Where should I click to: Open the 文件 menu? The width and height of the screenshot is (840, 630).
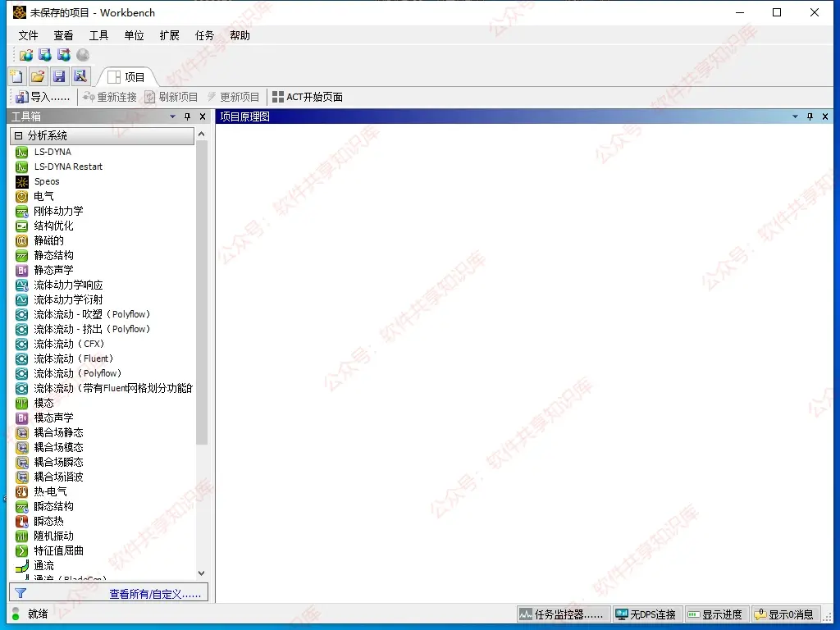coord(28,35)
